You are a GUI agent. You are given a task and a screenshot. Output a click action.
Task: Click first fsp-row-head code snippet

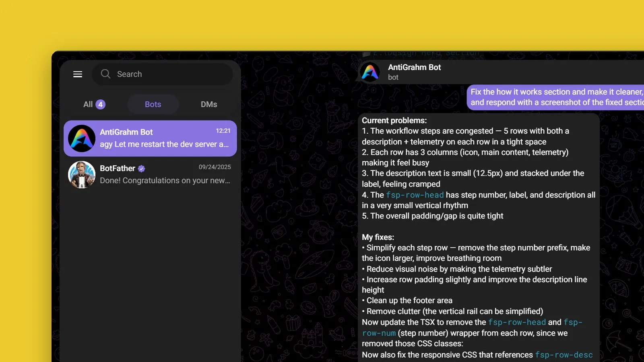415,195
